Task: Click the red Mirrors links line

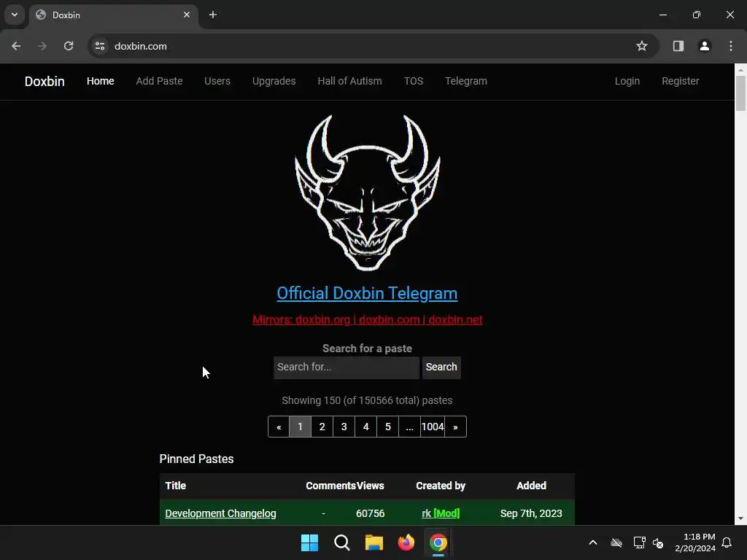Action: coord(368,319)
